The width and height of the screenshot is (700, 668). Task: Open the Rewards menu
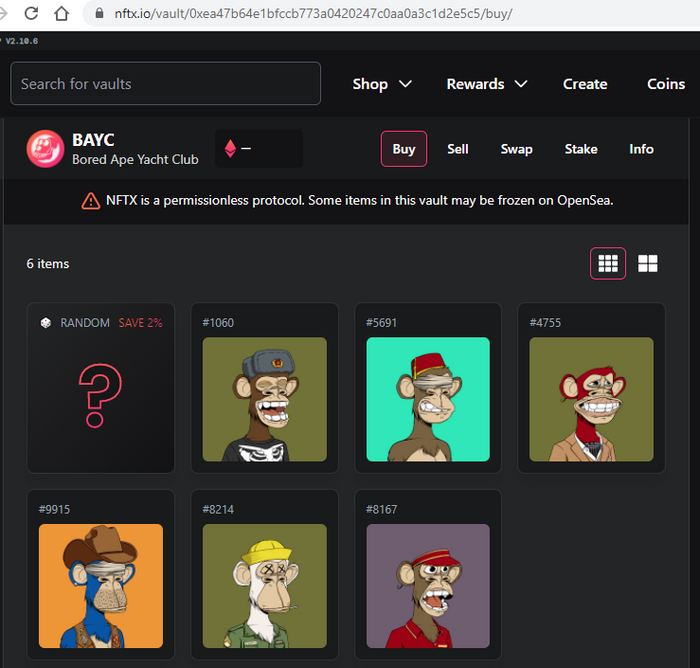click(x=475, y=84)
